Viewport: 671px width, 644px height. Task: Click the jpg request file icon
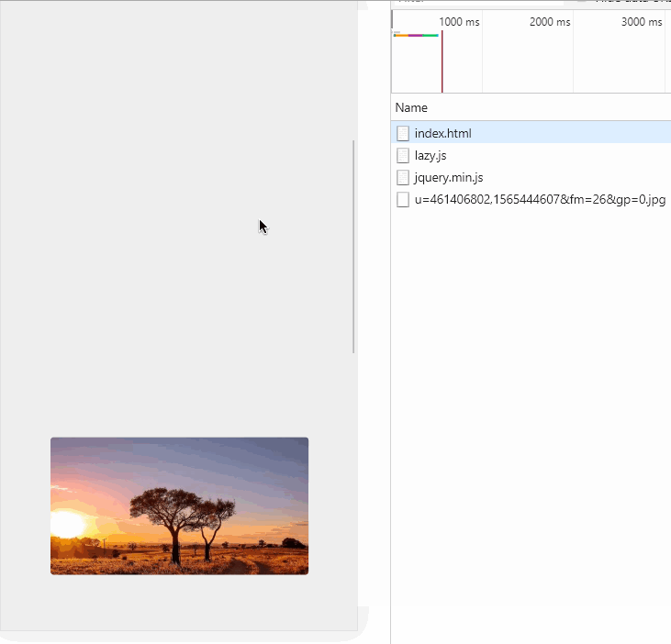(402, 200)
